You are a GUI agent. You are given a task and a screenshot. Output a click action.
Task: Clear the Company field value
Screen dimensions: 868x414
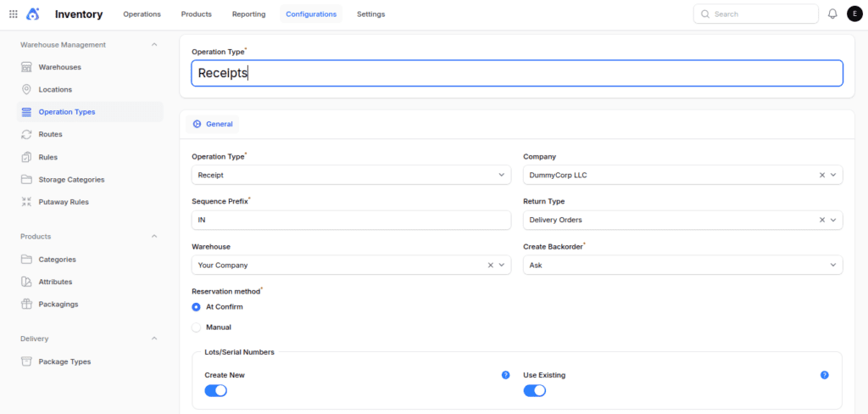coord(822,175)
